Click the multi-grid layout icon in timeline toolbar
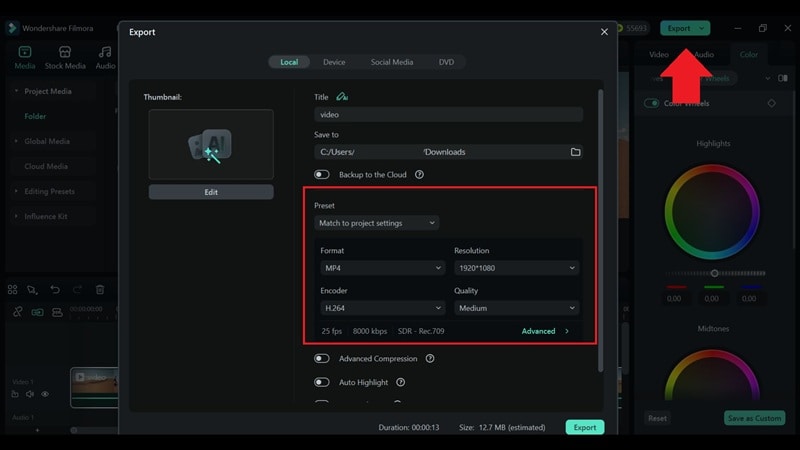This screenshot has height=450, width=800. (x=12, y=290)
